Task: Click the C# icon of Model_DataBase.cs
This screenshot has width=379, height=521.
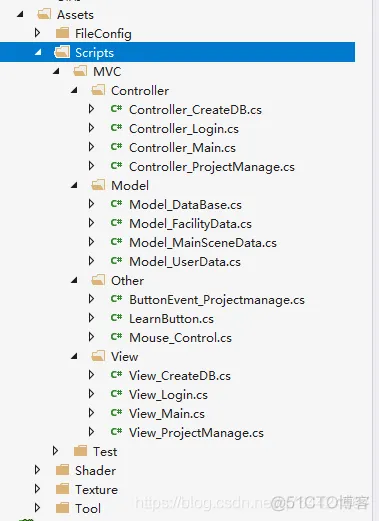Action: 116,204
